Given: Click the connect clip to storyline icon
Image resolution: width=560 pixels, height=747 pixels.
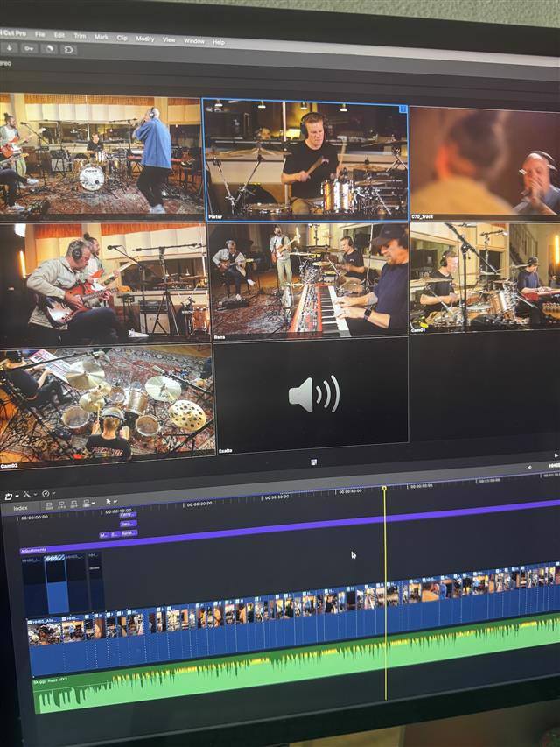Looking at the screenshot, I should coord(50,505).
